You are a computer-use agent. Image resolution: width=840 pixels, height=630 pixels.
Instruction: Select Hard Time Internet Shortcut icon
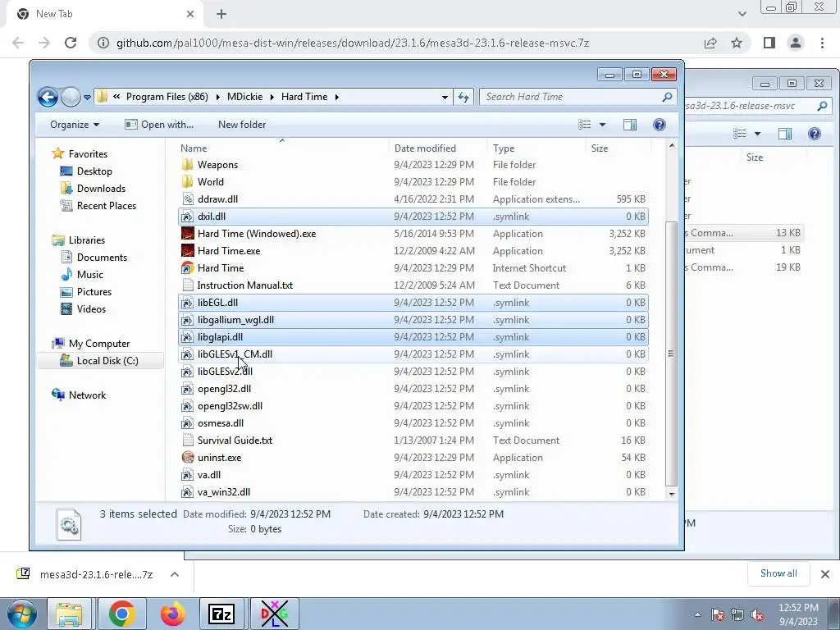(188, 268)
